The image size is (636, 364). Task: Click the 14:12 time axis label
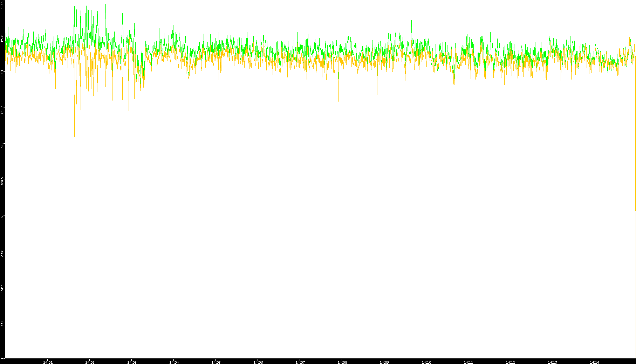coord(510,362)
